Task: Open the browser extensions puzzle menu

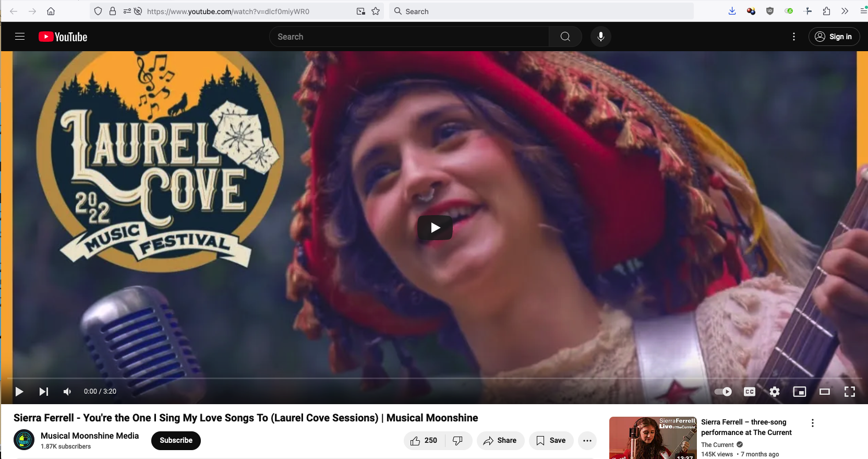Action: coord(826,11)
